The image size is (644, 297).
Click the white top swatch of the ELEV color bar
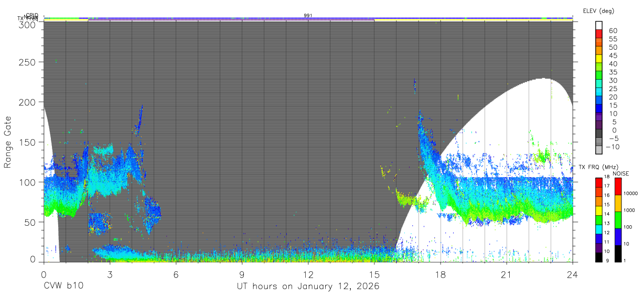coord(599,25)
